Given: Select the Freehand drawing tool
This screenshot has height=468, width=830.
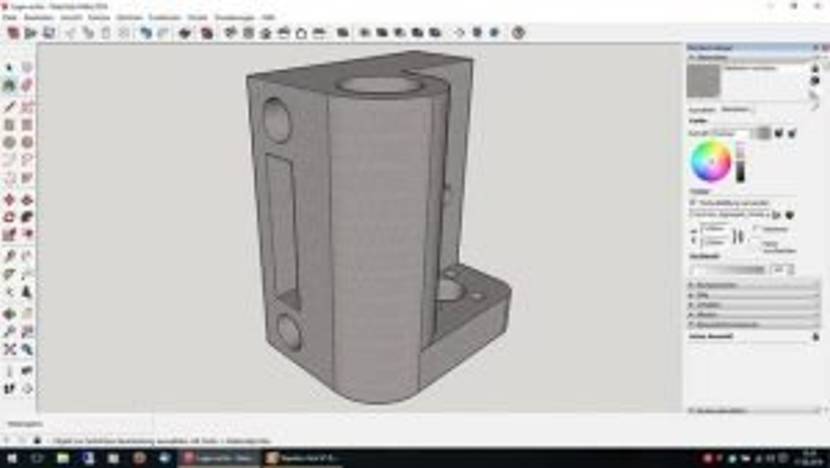Looking at the screenshot, I should 27,107.
